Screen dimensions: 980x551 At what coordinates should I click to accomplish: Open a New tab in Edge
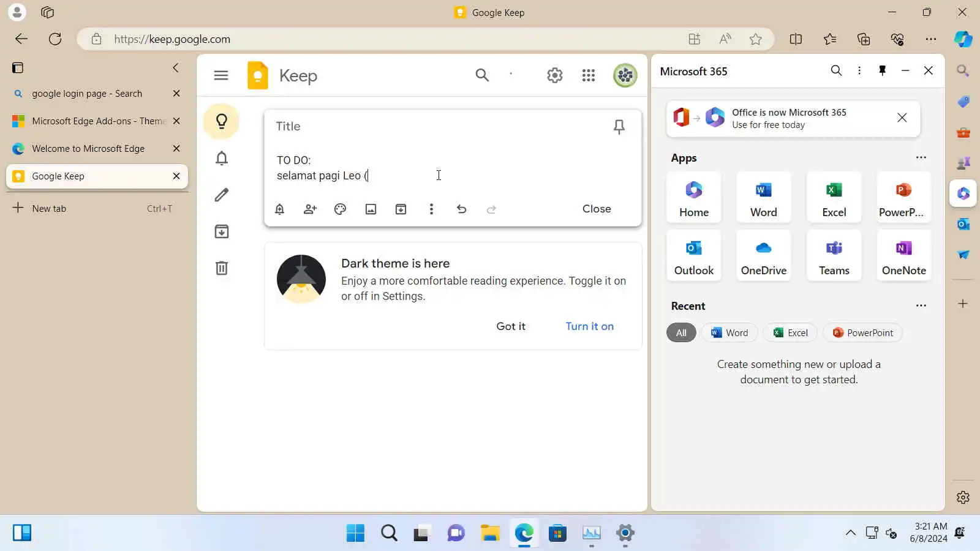click(97, 208)
